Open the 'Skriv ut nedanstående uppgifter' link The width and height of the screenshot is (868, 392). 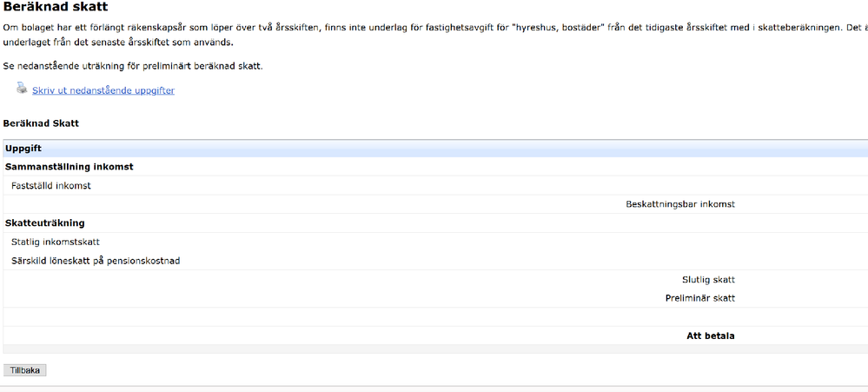point(103,90)
